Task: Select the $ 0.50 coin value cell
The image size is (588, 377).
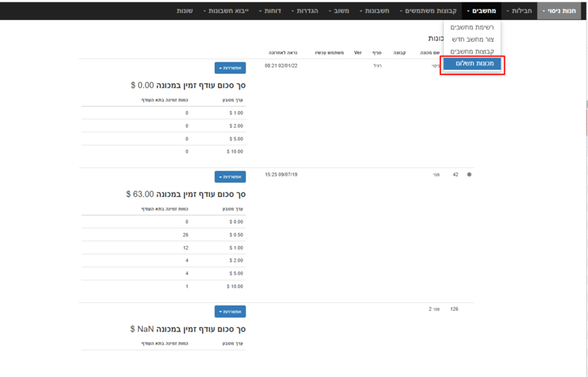Action: pos(236,235)
